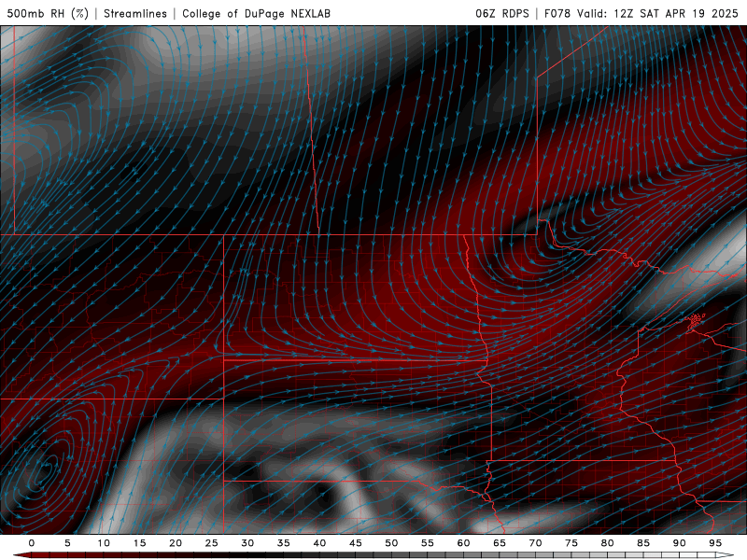Image resolution: width=747 pixels, height=560 pixels.
Task: Click the 'Valid: 12Z SAT APR 19 2025' text
Action: click(657, 13)
